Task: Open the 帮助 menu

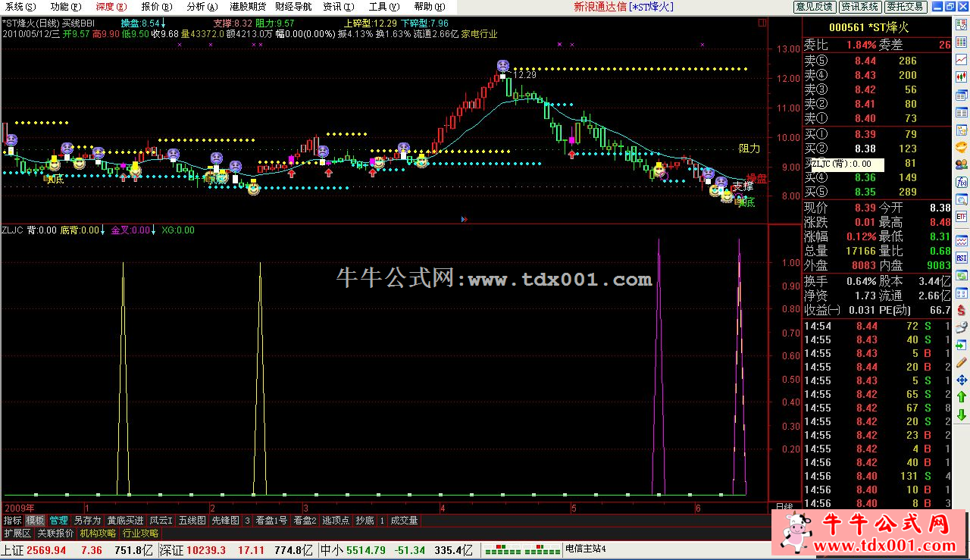Action: [x=428, y=6]
